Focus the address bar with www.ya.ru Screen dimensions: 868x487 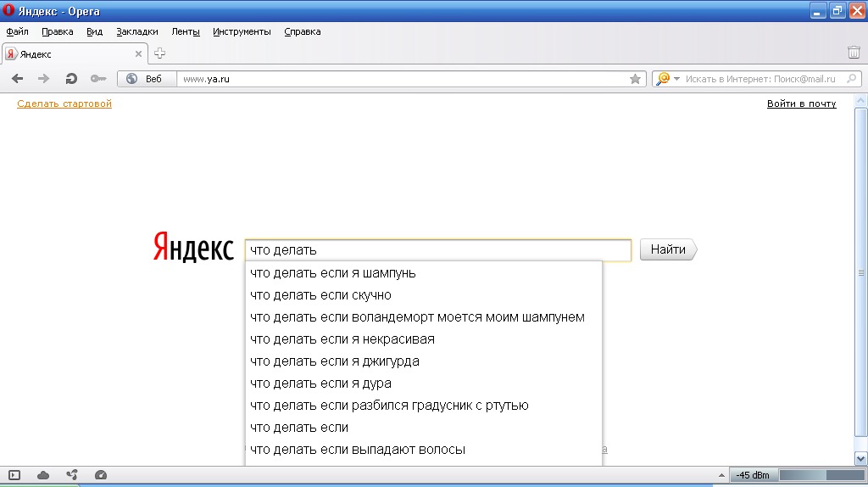(x=403, y=79)
